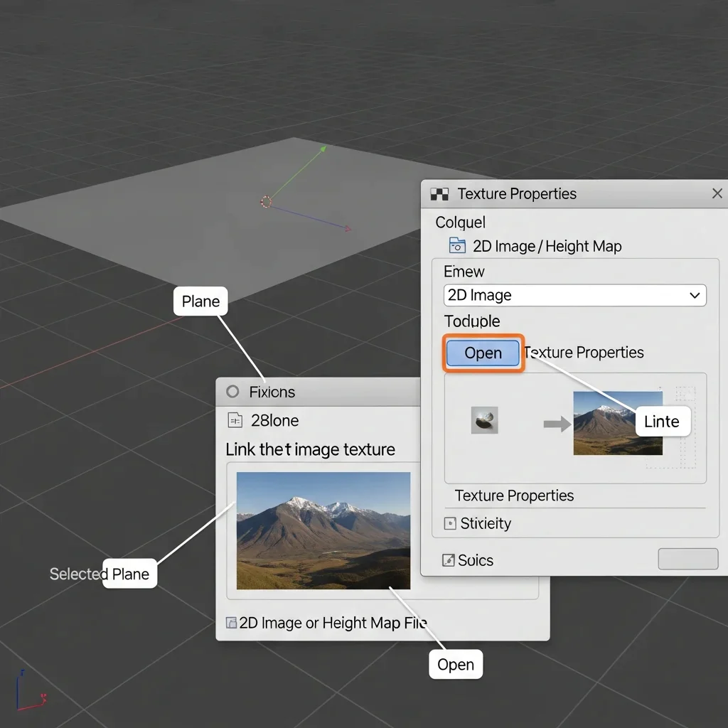This screenshot has height=728, width=728.
Task: Click the '28lone' text
Action: click(275, 421)
